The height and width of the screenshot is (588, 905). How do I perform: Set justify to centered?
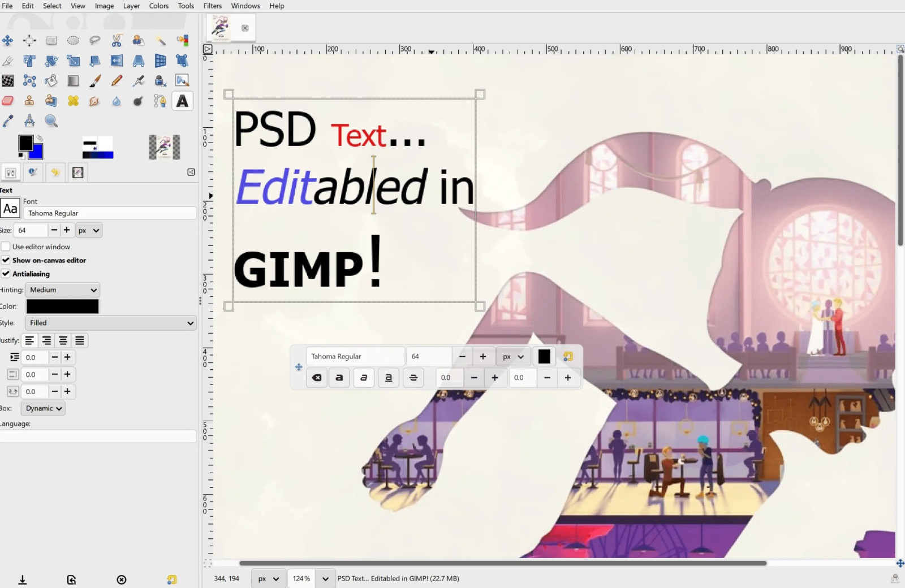63,340
